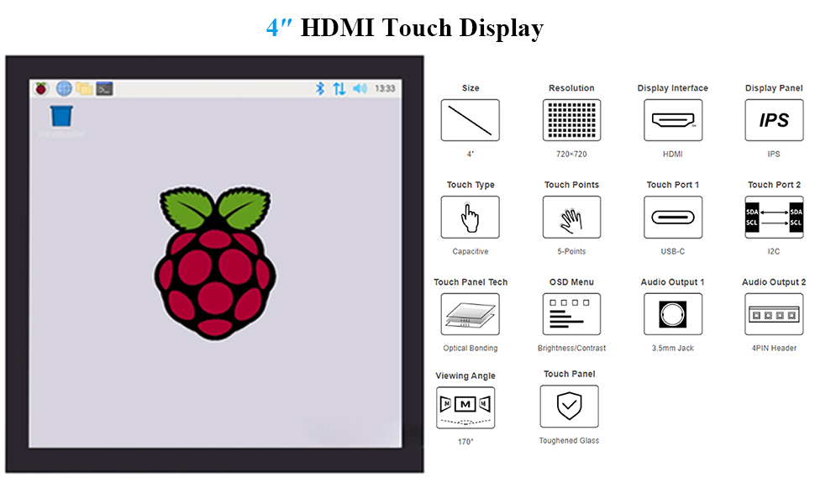This screenshot has width=815, height=504.
Task: Click the Resolution grid icon
Action: (571, 120)
